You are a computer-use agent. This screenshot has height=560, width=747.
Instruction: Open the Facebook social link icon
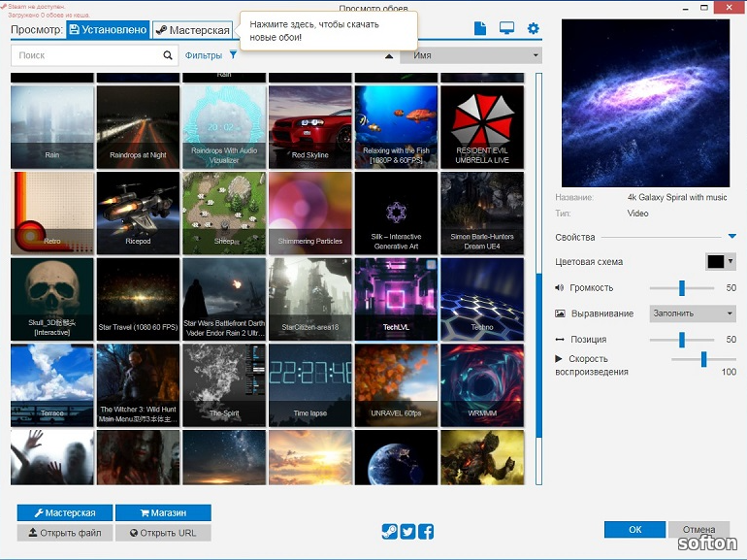pos(425,531)
